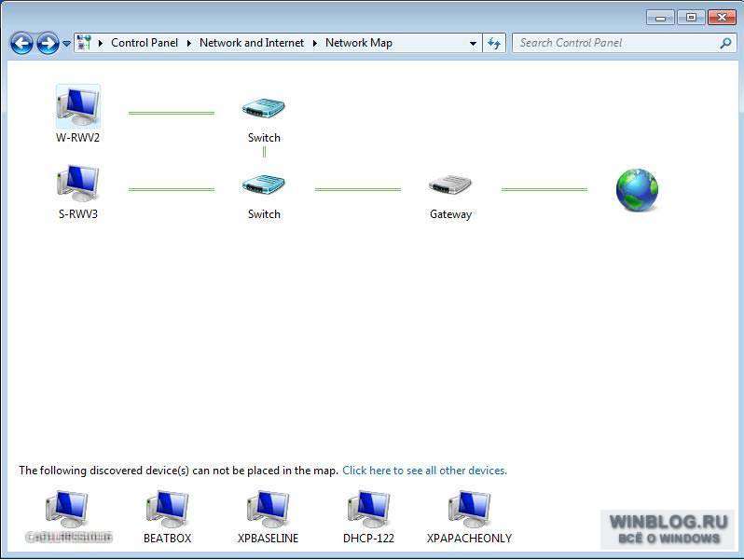
Task: Click the Gateway label text
Action: [450, 214]
